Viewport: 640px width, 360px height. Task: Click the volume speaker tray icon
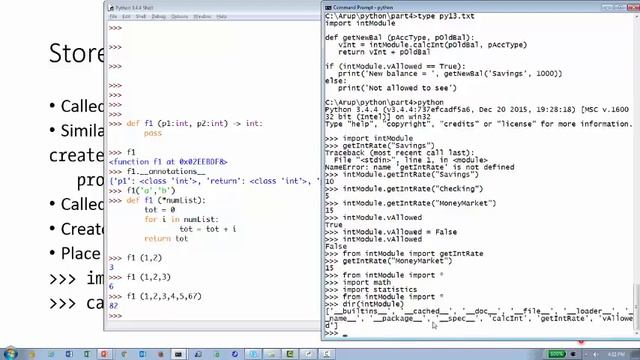(x=596, y=354)
